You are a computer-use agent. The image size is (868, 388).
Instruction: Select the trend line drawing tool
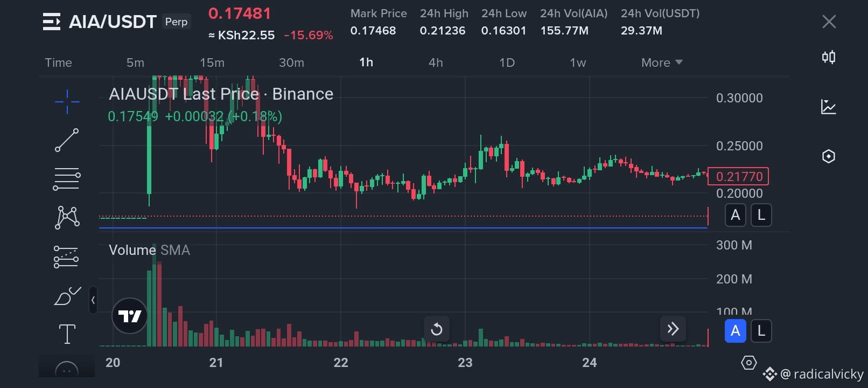click(67, 140)
